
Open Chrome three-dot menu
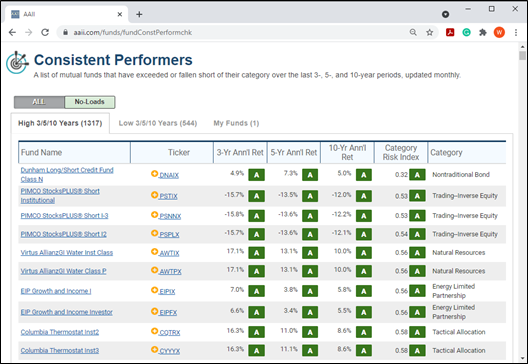pos(516,32)
